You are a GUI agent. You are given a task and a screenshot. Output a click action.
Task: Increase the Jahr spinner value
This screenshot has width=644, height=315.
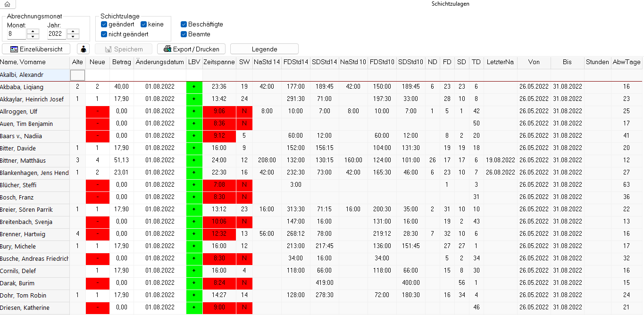pyautogui.click(x=73, y=31)
